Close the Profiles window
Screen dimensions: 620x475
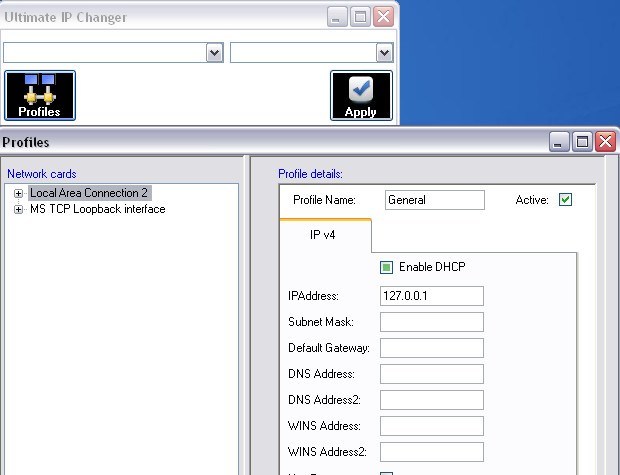pos(606,142)
